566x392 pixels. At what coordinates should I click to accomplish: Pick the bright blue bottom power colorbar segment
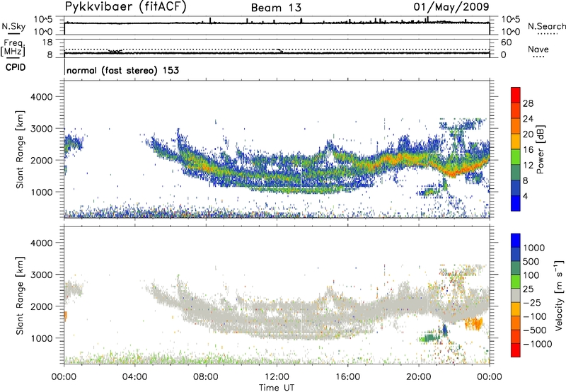pyautogui.click(x=516, y=203)
